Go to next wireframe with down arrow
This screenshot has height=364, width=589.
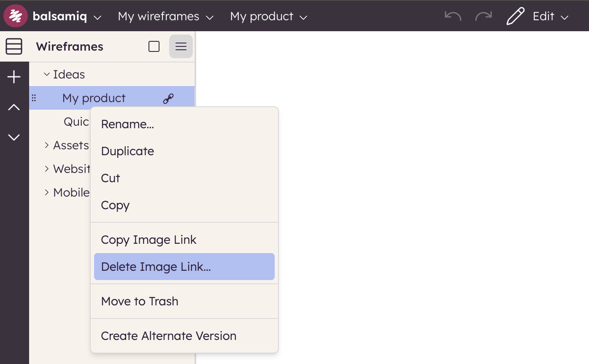tap(14, 137)
